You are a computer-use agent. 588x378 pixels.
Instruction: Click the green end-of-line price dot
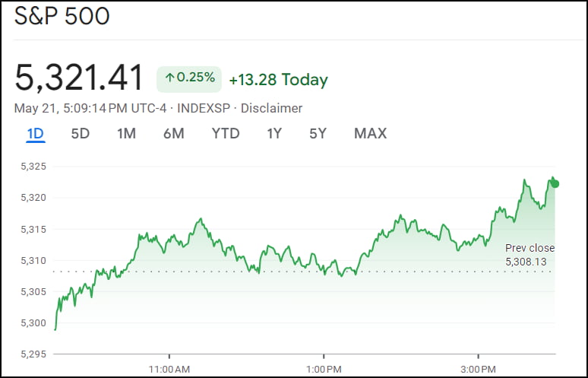(555, 184)
